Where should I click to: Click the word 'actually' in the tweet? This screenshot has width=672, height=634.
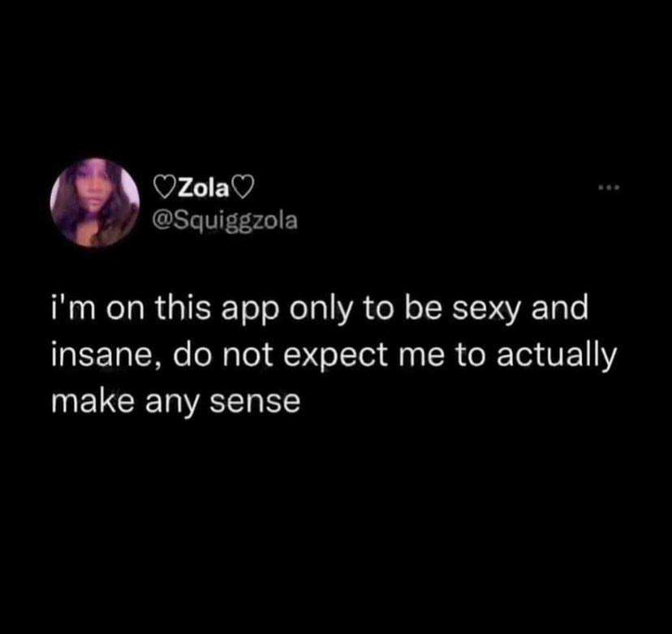557,356
